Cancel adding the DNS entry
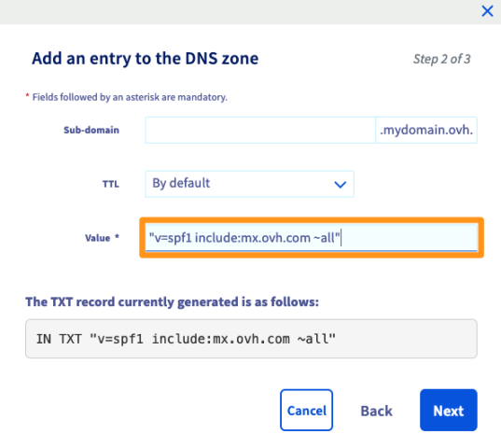The image size is (501, 448). point(306,410)
